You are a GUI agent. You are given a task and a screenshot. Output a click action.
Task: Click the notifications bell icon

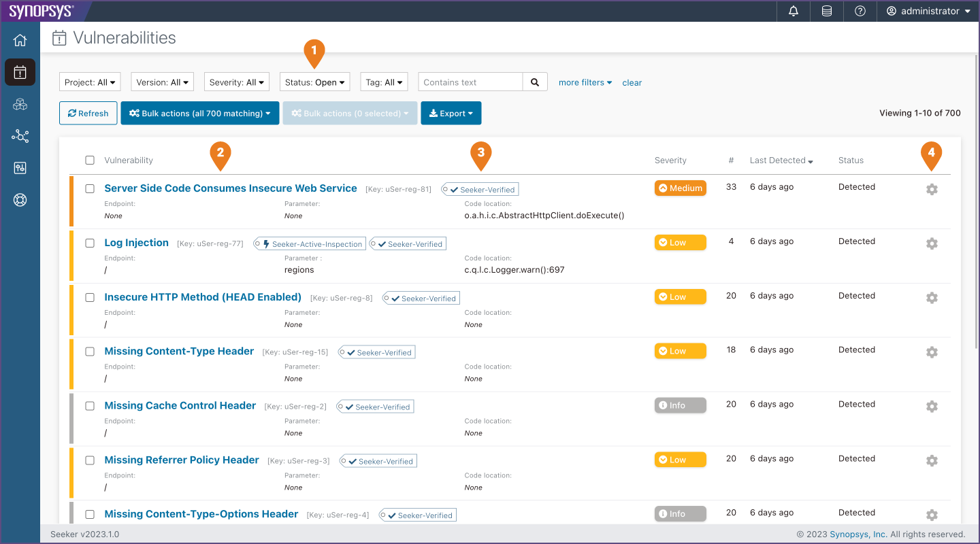(794, 11)
